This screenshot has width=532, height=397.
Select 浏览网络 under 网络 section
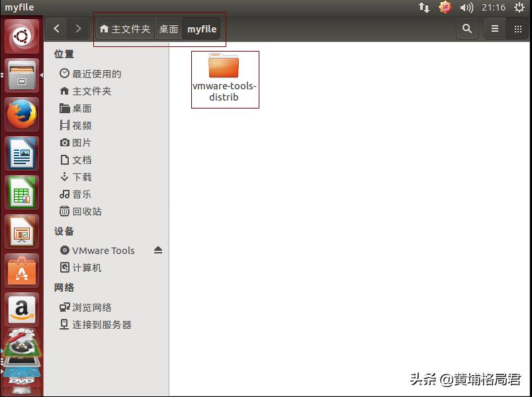[95, 306]
